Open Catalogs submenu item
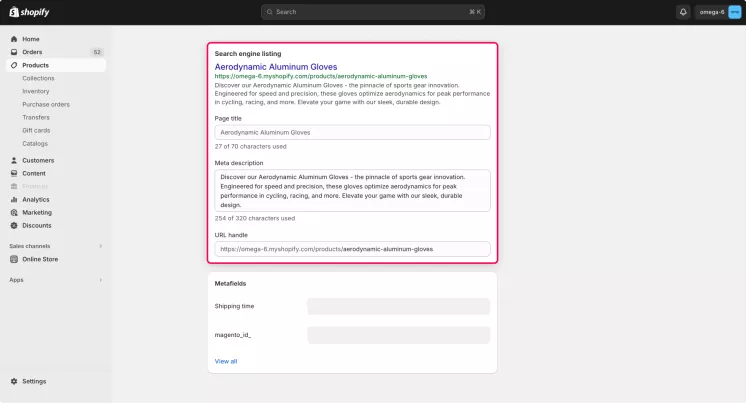The height and width of the screenshot is (403, 746). click(x=35, y=143)
